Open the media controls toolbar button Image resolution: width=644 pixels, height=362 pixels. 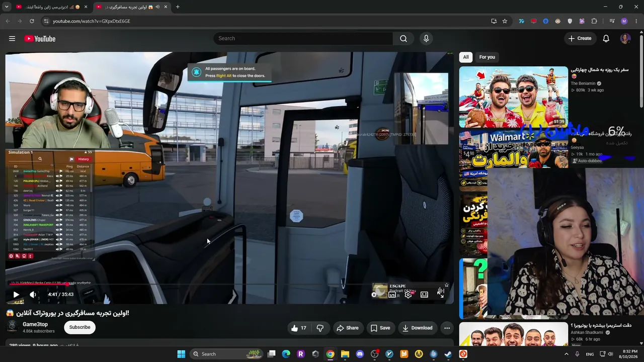(x=612, y=21)
